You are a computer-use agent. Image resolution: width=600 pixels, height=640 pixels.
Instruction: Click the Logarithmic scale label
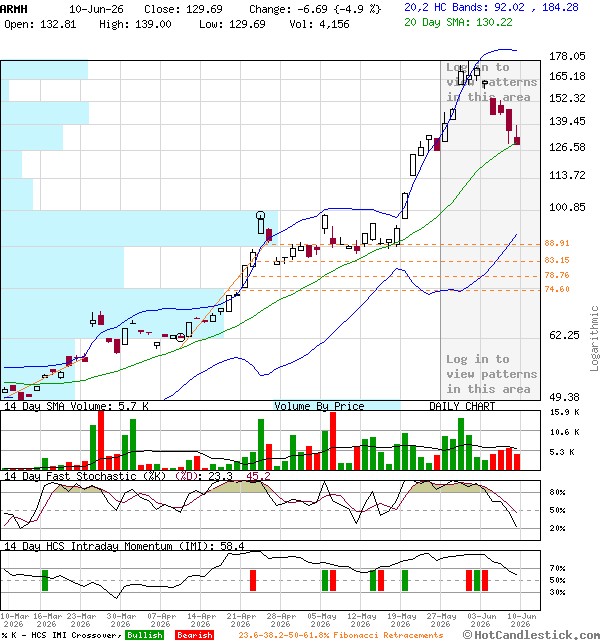point(594,338)
